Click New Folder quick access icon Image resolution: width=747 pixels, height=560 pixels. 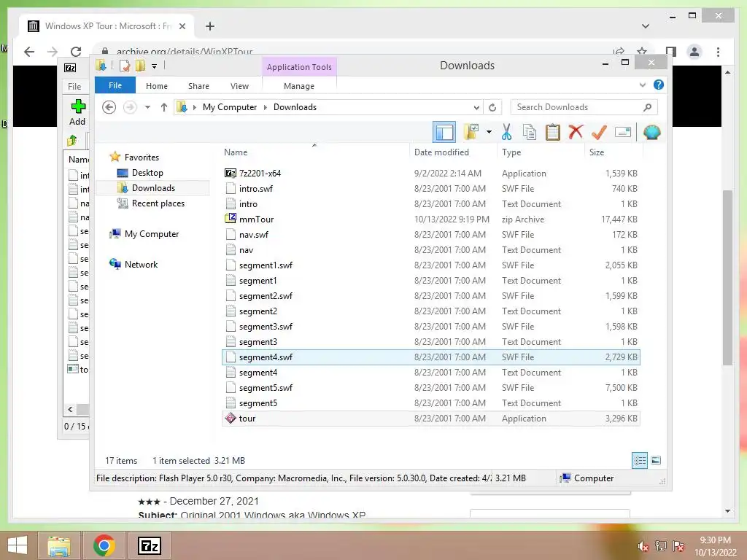pyautogui.click(x=141, y=66)
